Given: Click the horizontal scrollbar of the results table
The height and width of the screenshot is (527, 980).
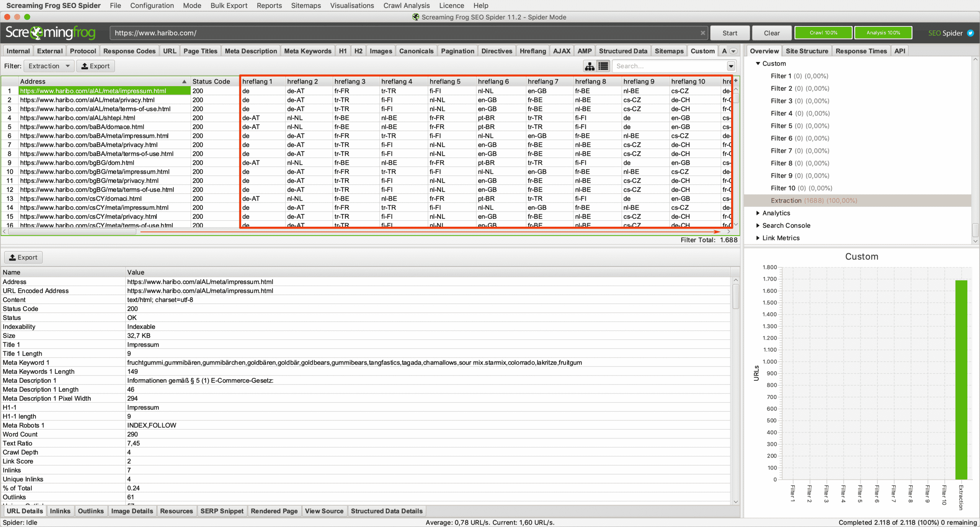Looking at the screenshot, I should [x=73, y=232].
